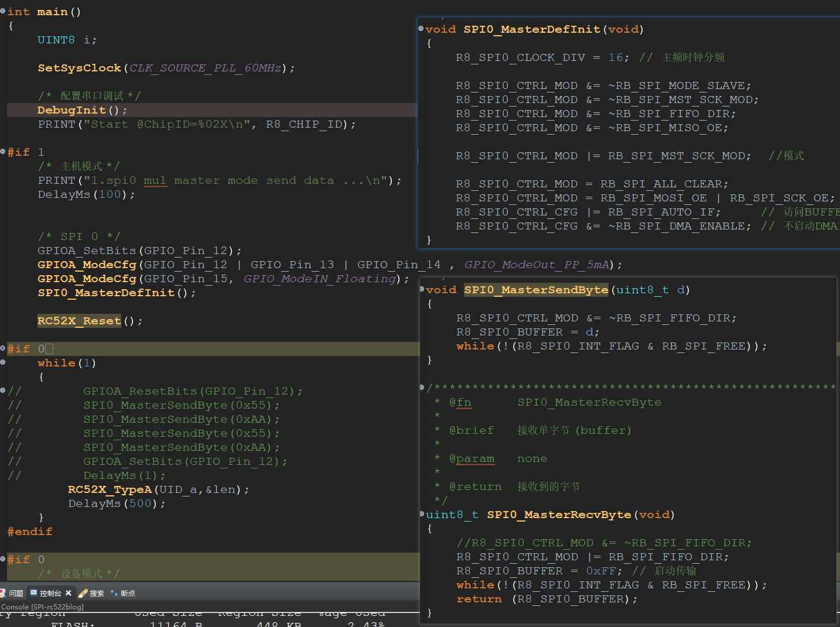
Task: Toggle fold marker beside highlighted '#if 0' above while
Action: click(3, 348)
